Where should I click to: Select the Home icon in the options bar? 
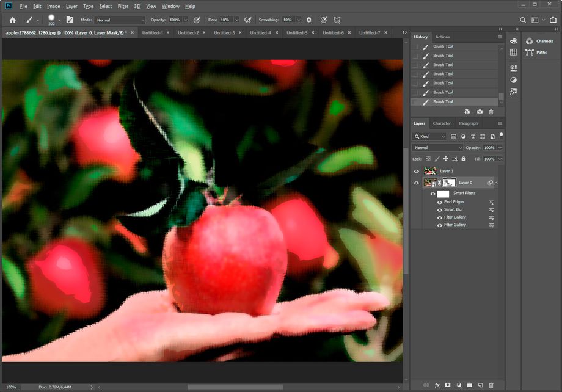[12, 20]
